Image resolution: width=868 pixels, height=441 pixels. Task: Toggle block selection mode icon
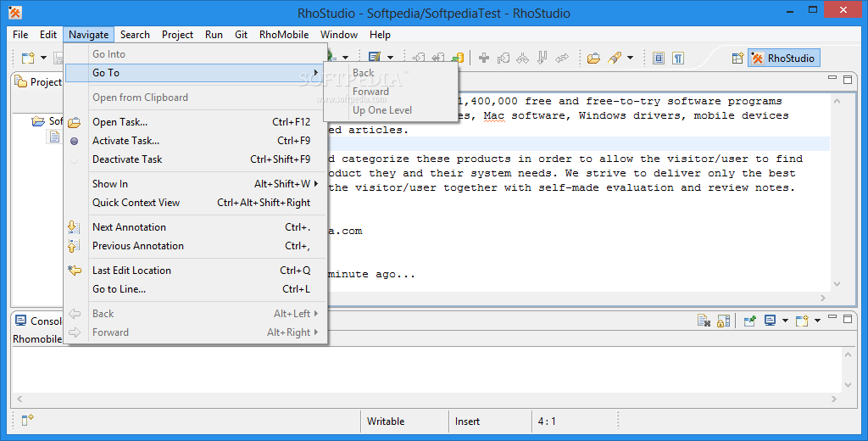(x=658, y=58)
